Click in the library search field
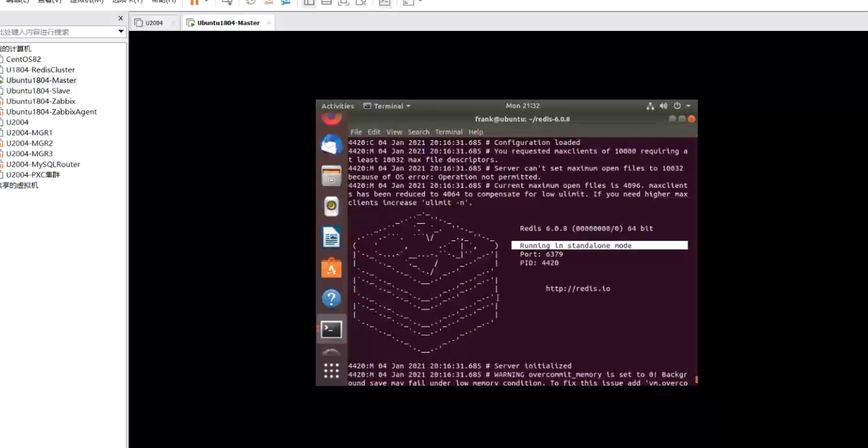 pyautogui.click(x=57, y=32)
